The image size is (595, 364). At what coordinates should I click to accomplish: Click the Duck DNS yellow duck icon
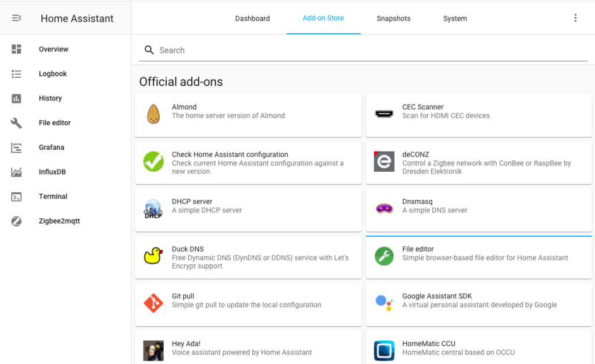coord(153,255)
